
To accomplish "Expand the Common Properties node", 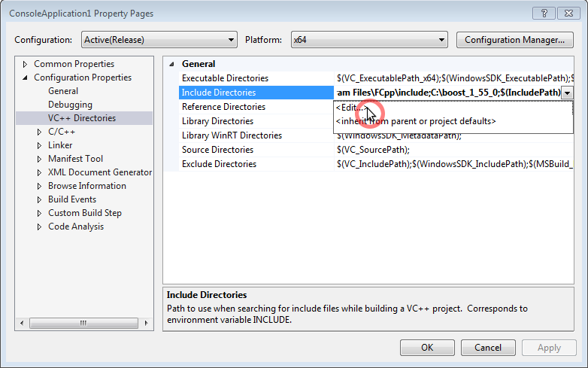I will click(x=26, y=64).
